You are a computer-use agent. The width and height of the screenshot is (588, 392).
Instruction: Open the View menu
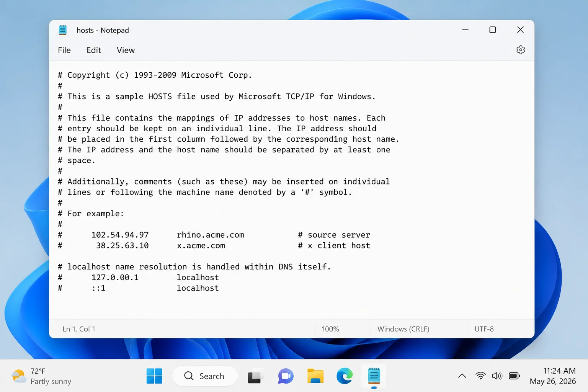pyautogui.click(x=126, y=50)
